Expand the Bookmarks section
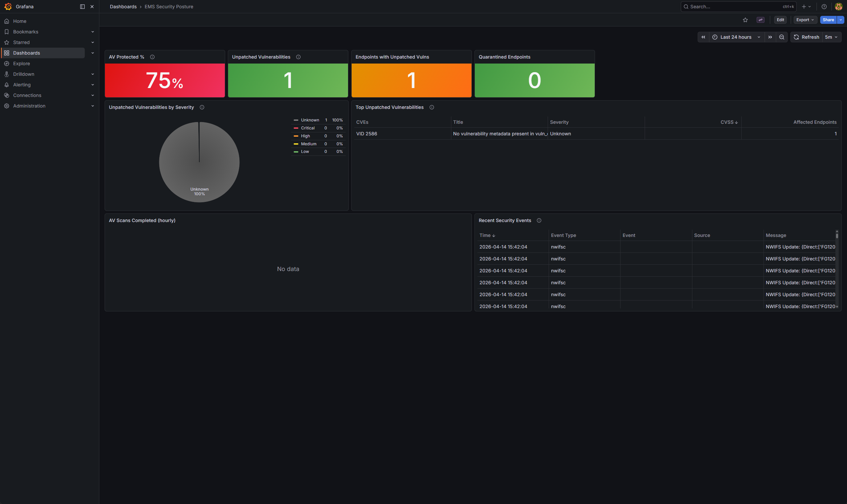This screenshot has width=847, height=504. click(92, 31)
